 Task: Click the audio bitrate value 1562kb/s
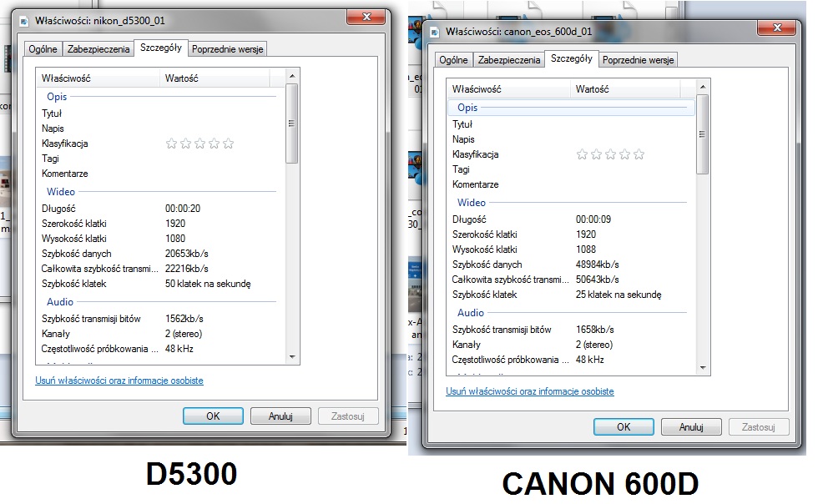click(184, 319)
